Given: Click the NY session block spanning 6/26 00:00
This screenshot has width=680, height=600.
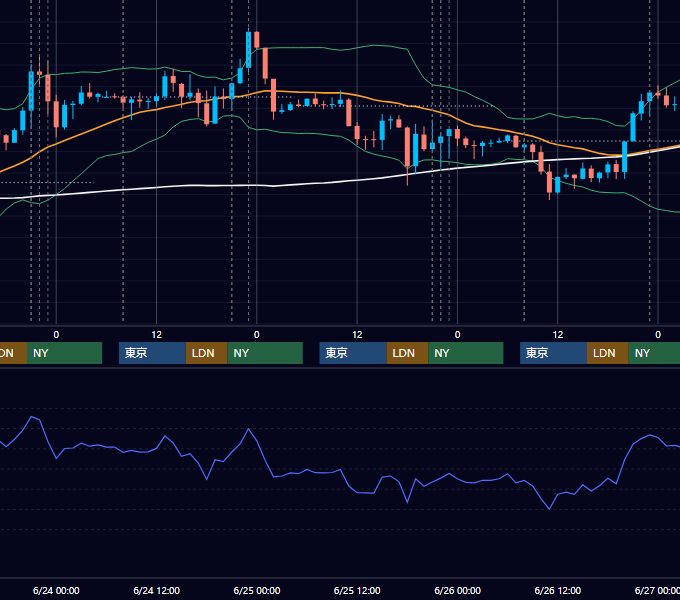Looking at the screenshot, I should [466, 353].
